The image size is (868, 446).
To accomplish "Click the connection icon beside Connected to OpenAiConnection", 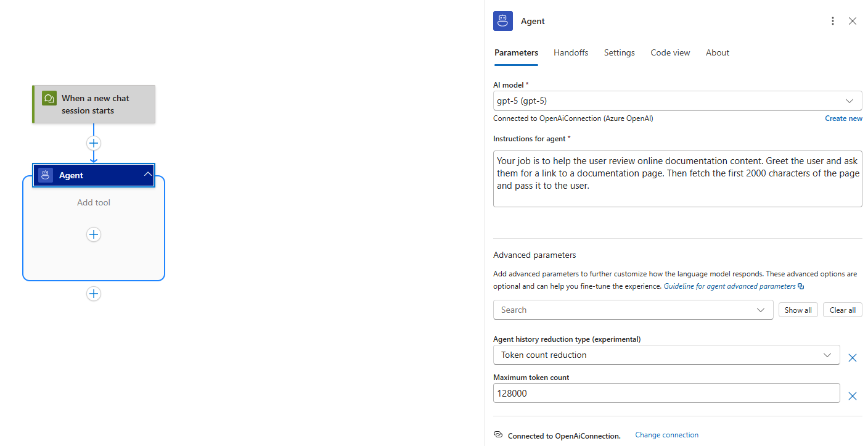I will [x=497, y=434].
